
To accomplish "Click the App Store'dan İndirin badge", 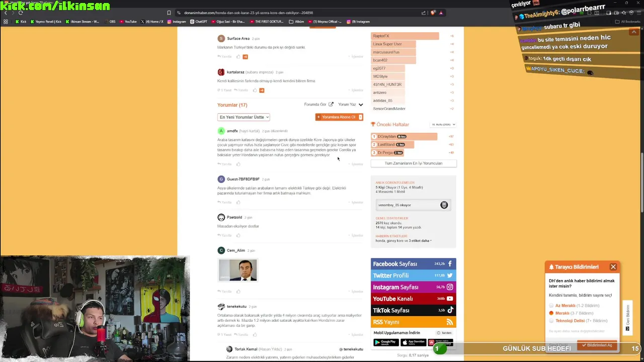I will (x=413, y=342).
